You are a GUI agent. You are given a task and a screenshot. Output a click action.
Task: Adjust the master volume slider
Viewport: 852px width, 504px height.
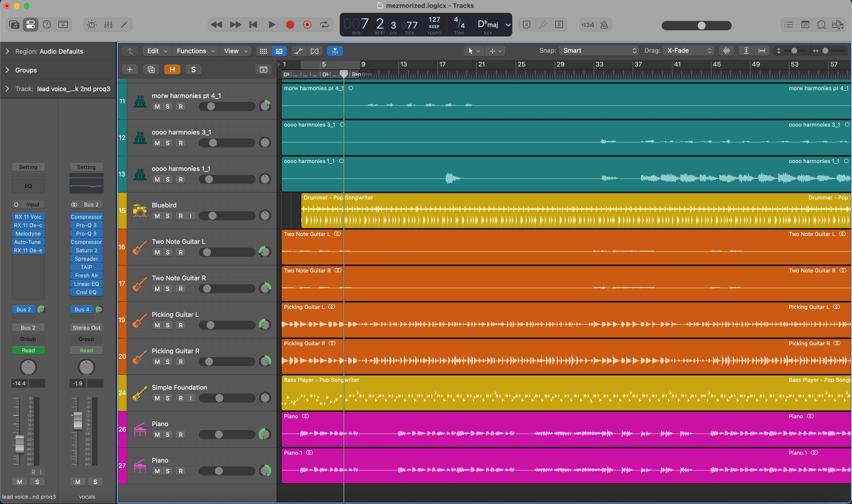tap(701, 25)
